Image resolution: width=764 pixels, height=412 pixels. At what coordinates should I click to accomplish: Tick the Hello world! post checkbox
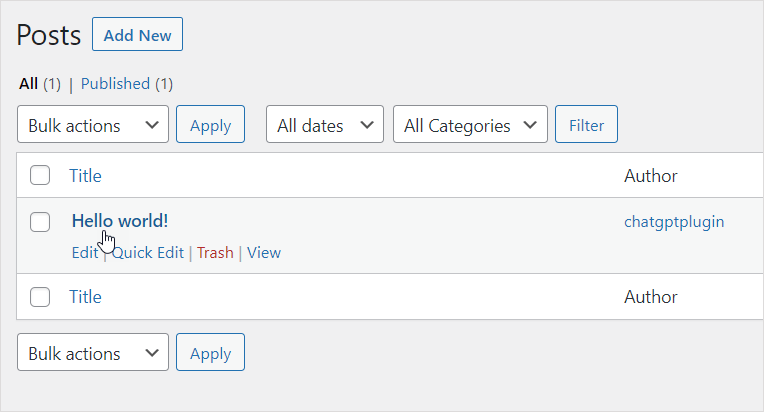point(40,222)
